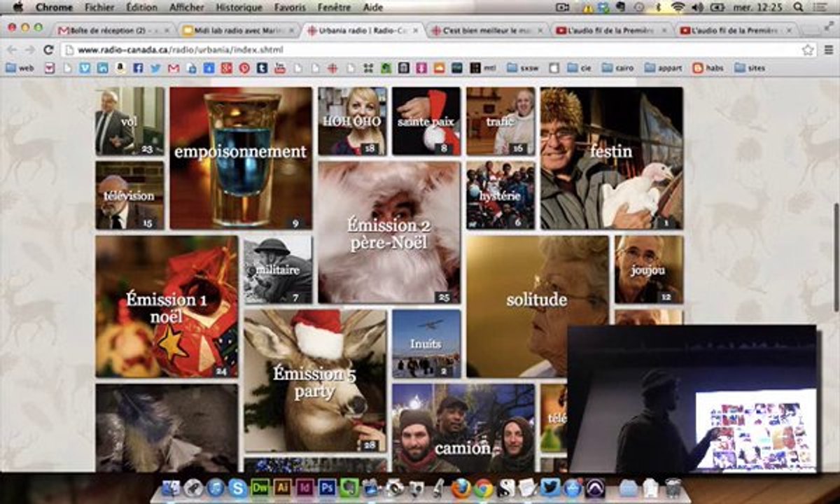Open the Édition menu
The image size is (840, 504).
142,7
